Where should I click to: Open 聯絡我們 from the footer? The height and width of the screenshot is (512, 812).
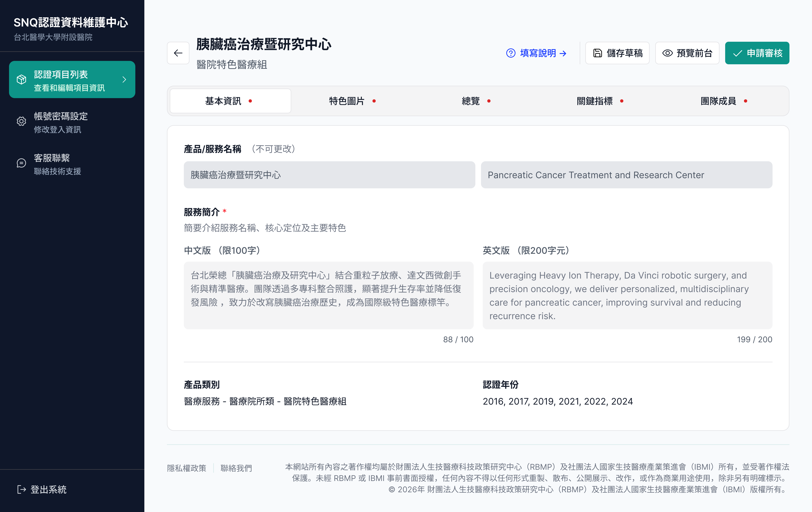[236, 468]
